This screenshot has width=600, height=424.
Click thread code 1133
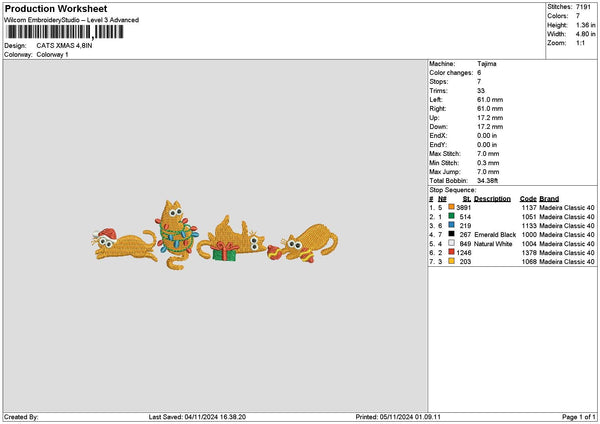point(529,226)
